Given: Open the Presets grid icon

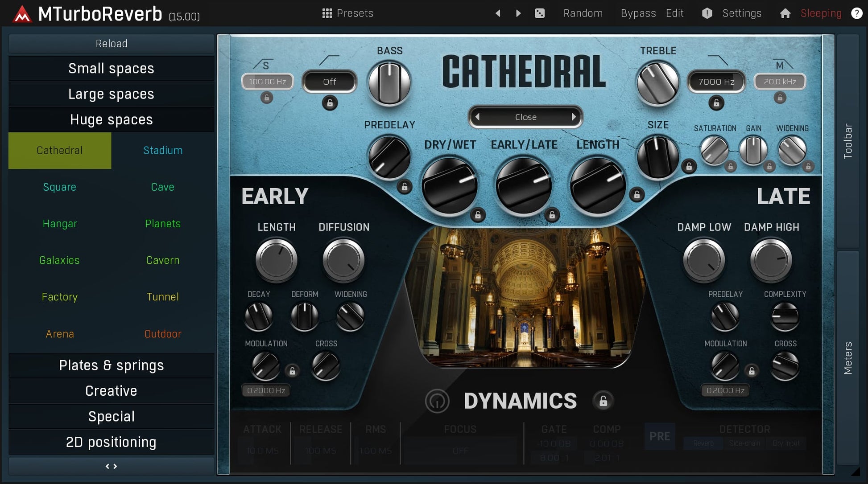Looking at the screenshot, I should point(327,13).
